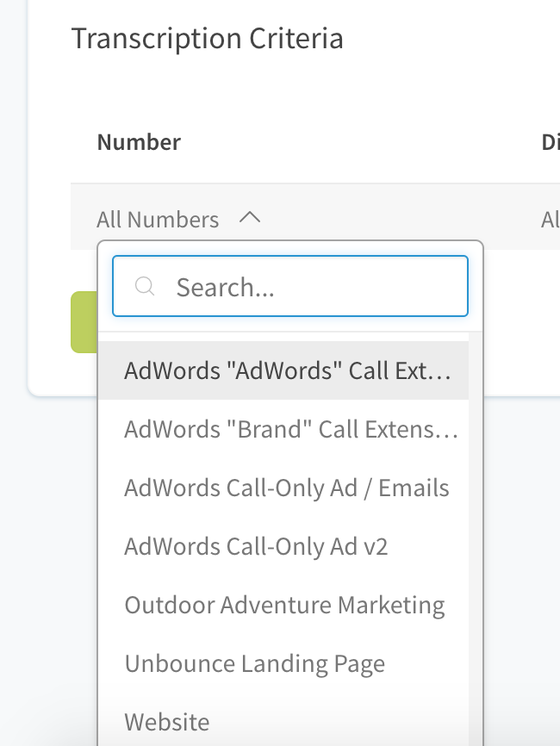Pick Outdoor Adventure Marketing number

283,605
